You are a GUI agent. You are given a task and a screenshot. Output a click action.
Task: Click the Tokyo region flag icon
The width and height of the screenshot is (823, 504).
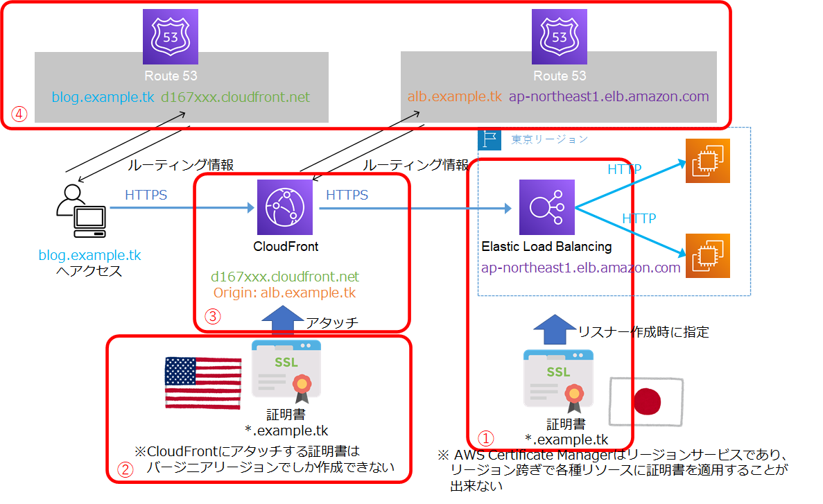(x=490, y=139)
